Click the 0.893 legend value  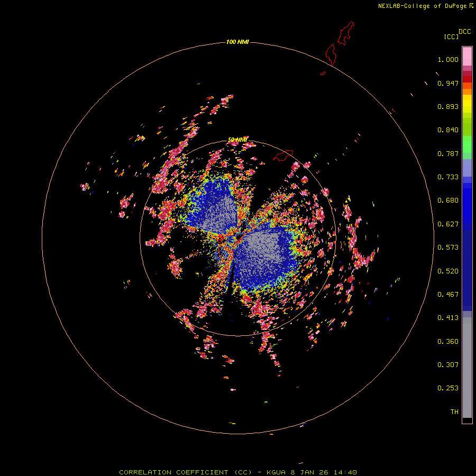[448, 106]
